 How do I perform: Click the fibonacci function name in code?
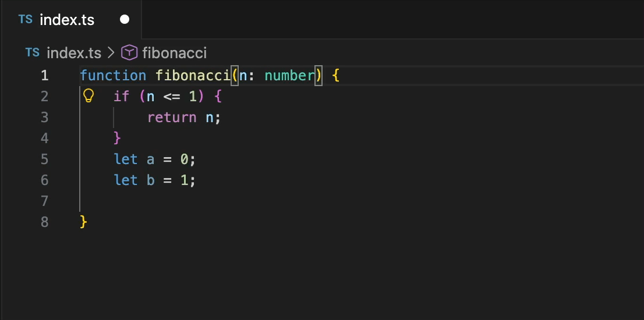(x=193, y=76)
